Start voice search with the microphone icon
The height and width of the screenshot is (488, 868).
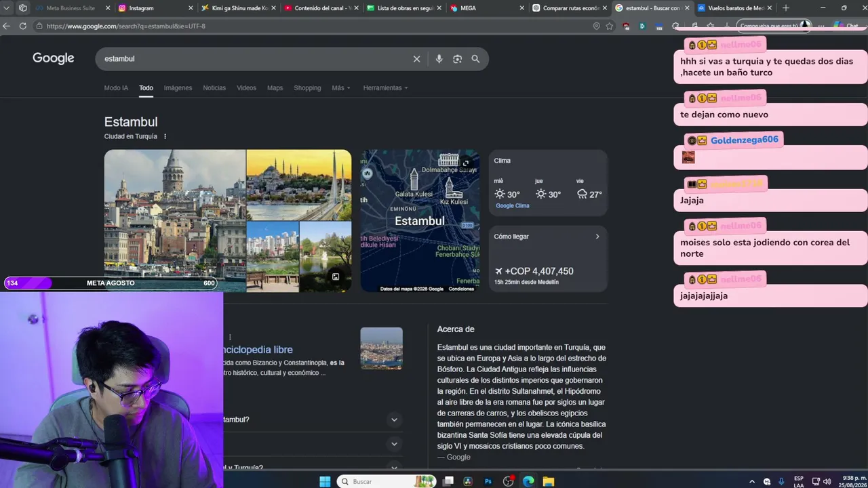point(439,59)
